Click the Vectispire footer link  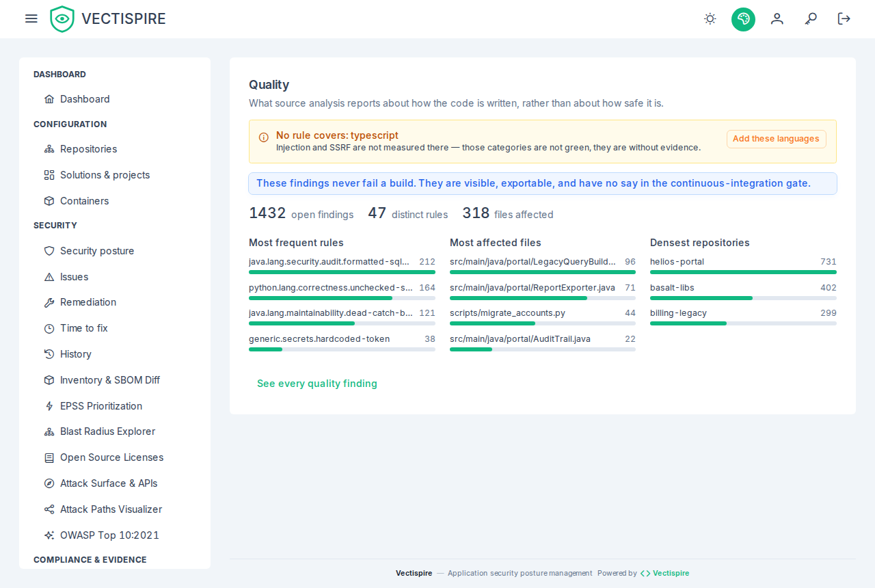coord(664,573)
